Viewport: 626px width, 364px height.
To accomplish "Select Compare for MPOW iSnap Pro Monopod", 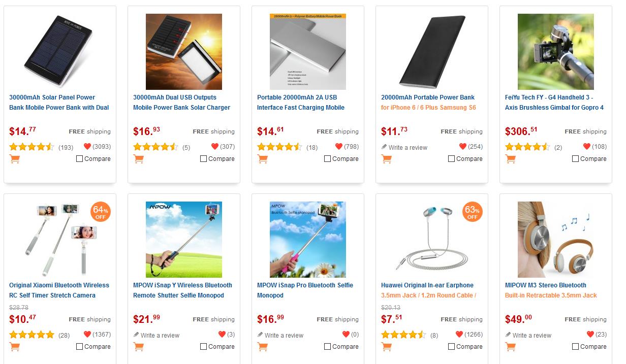I will (x=327, y=347).
